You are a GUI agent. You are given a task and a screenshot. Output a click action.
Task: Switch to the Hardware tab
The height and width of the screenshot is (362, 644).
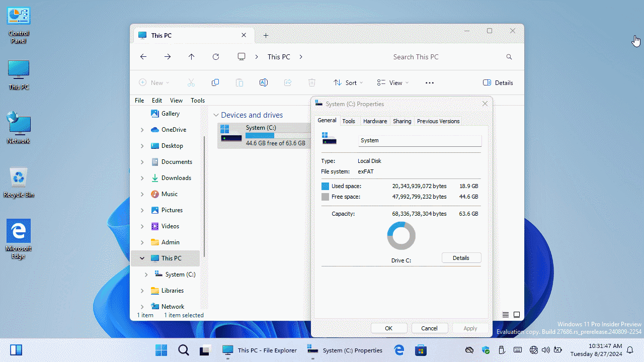tap(375, 121)
